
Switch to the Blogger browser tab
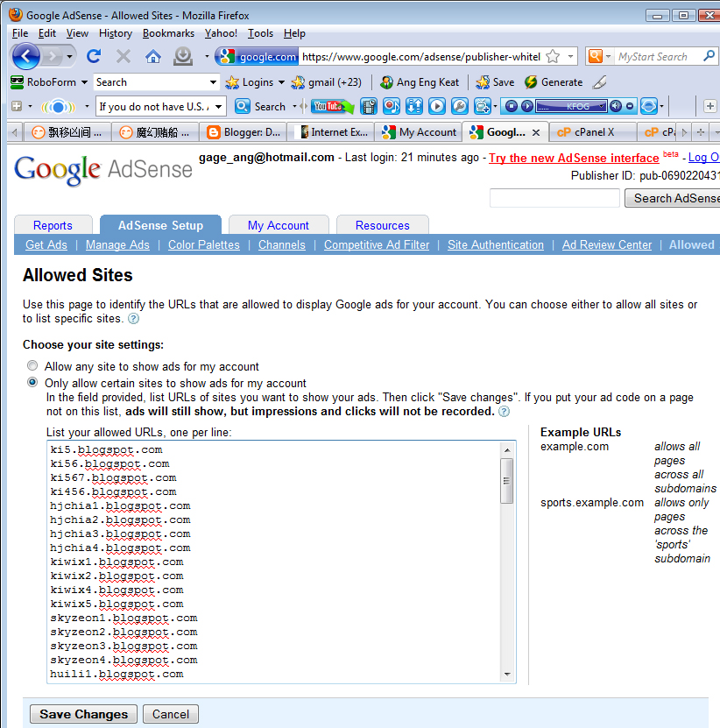pyautogui.click(x=244, y=132)
